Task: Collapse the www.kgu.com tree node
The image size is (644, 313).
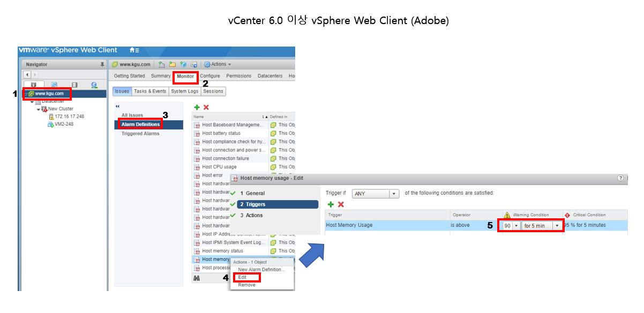Action: pyautogui.click(x=26, y=94)
